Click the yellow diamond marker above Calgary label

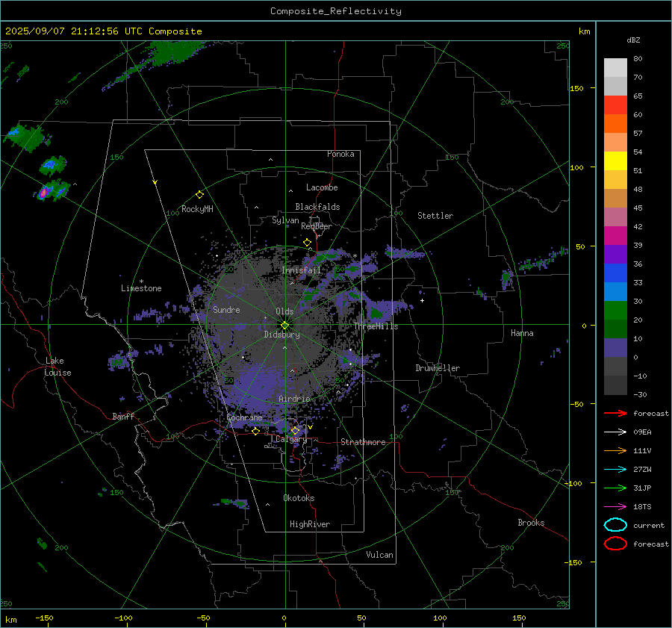click(x=295, y=430)
